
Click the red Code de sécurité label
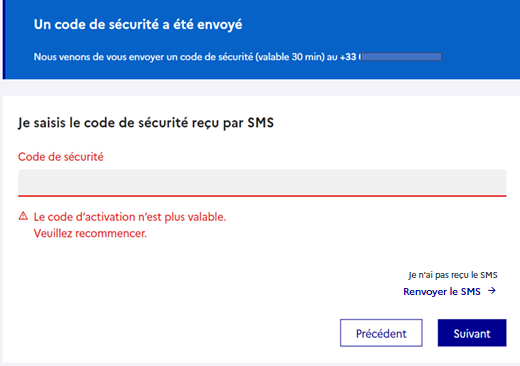coord(61,157)
